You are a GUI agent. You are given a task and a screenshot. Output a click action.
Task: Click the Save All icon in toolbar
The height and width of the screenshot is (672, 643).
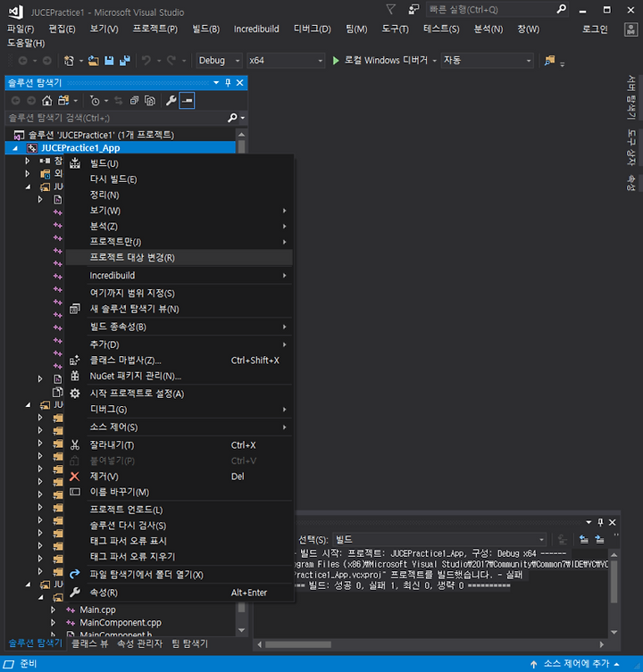124,61
